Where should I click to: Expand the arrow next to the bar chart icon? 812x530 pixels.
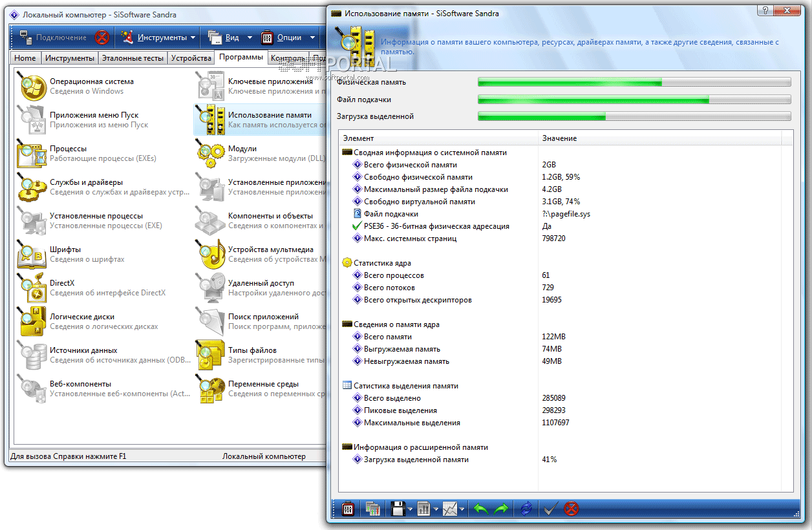436,509
